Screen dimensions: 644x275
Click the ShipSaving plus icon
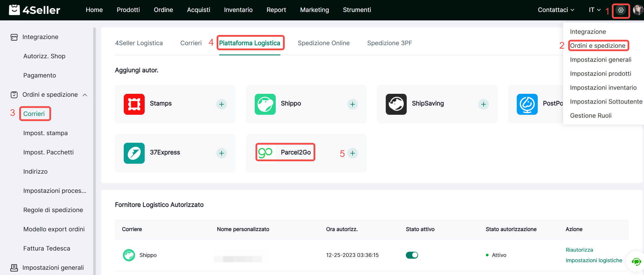pyautogui.click(x=483, y=104)
